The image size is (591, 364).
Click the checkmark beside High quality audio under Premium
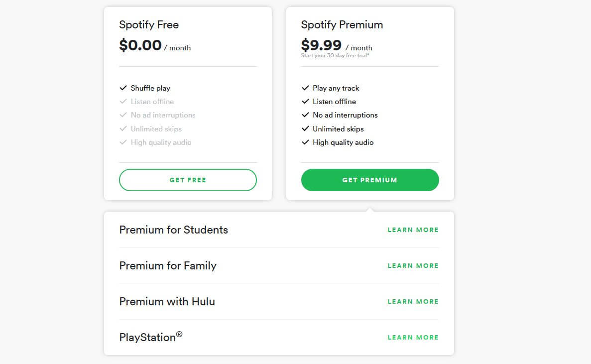point(305,142)
